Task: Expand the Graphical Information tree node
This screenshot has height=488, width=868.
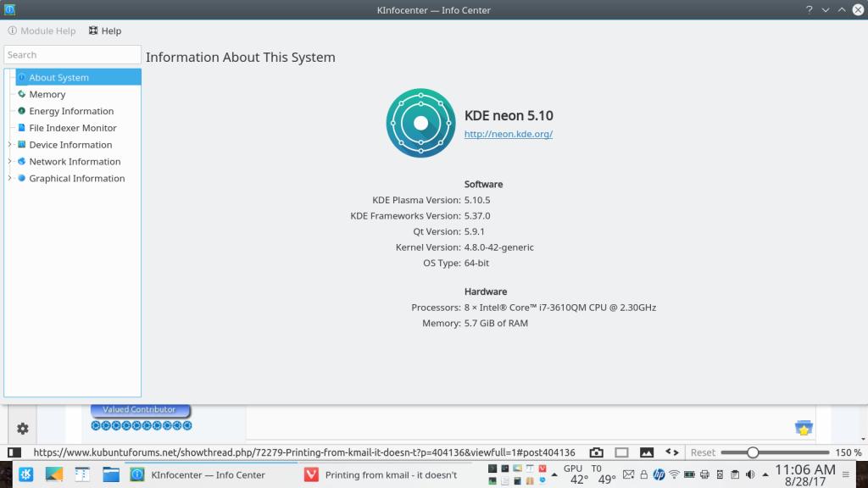Action: pyautogui.click(x=9, y=179)
